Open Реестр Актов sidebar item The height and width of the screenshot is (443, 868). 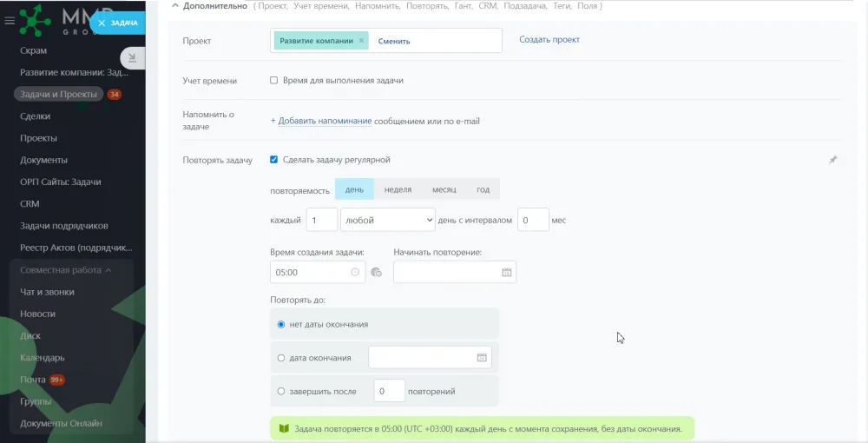(76, 248)
